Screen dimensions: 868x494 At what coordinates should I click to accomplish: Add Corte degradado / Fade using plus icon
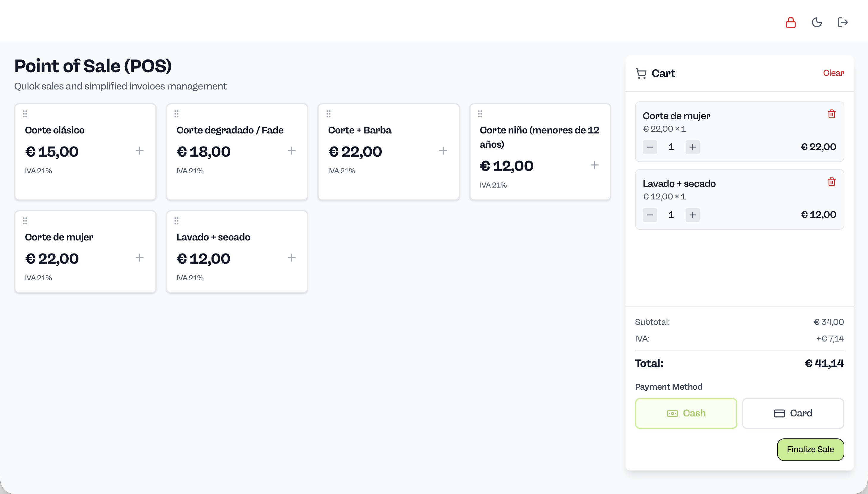291,151
